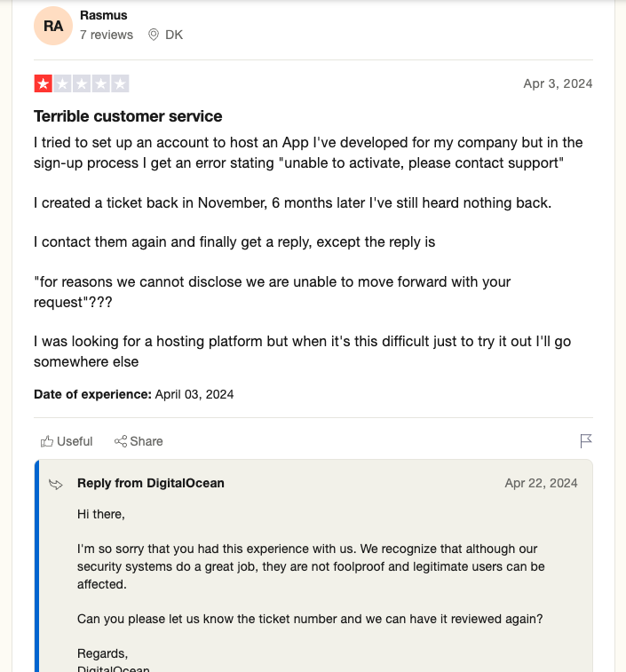Click the location pin icon
Image resolution: width=626 pixels, height=672 pixels.
(153, 35)
